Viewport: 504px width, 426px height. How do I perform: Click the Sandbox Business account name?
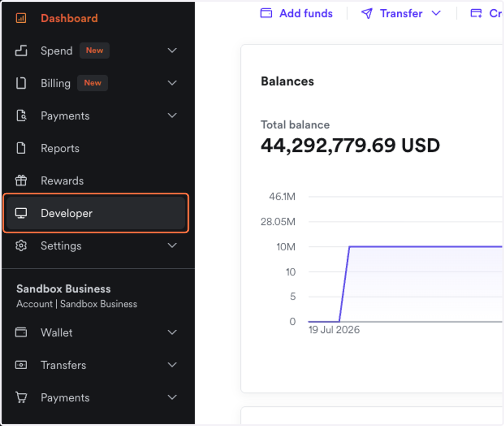click(63, 289)
